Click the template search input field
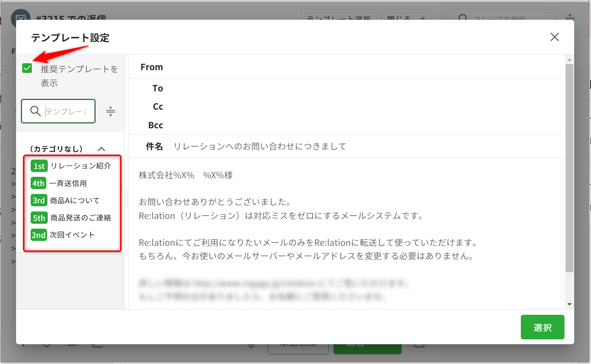The image size is (591, 364). pyautogui.click(x=66, y=111)
